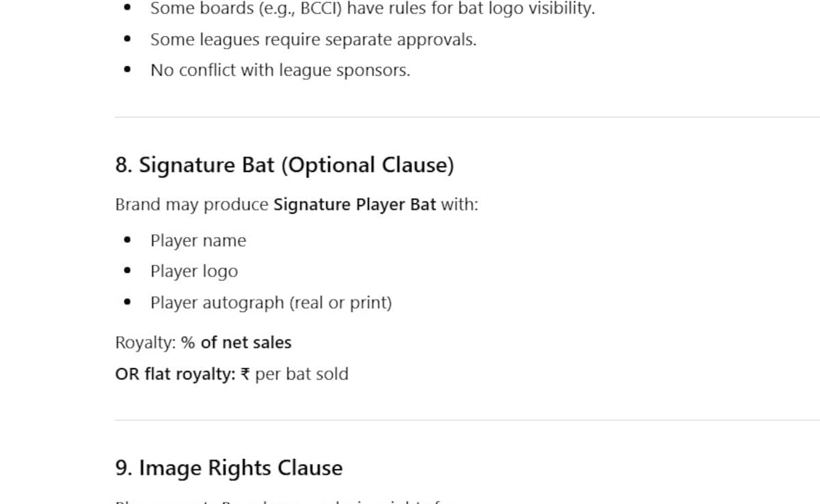Click the "Player autograph (real or print)" line
This screenshot has height=504, width=820.
coord(271,303)
